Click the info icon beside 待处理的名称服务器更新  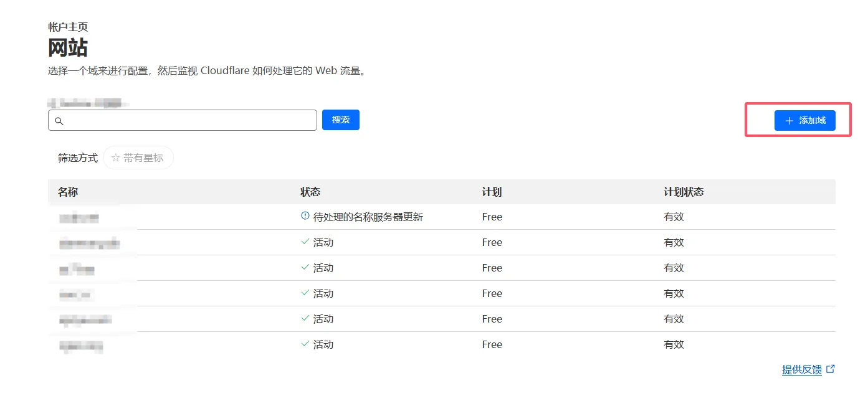click(305, 216)
